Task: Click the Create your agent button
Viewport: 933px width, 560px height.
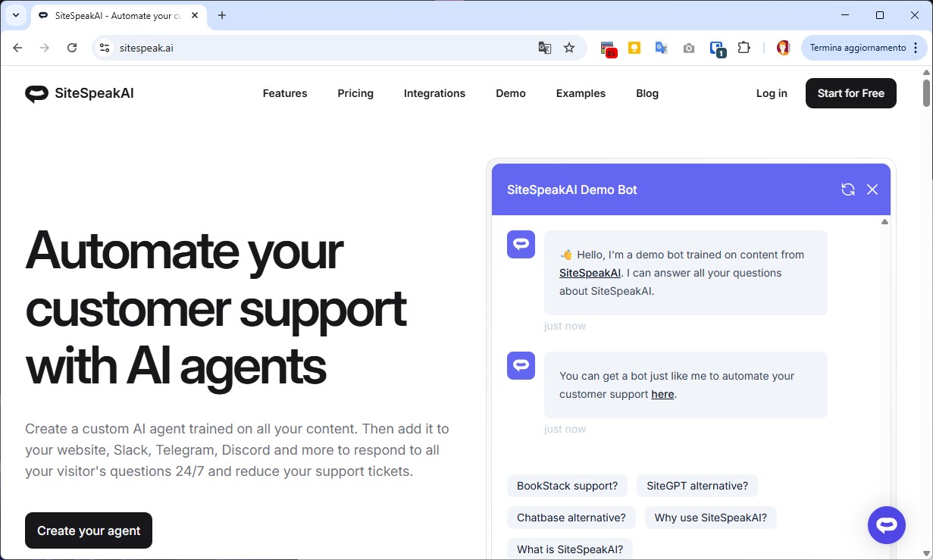Action: (x=89, y=530)
